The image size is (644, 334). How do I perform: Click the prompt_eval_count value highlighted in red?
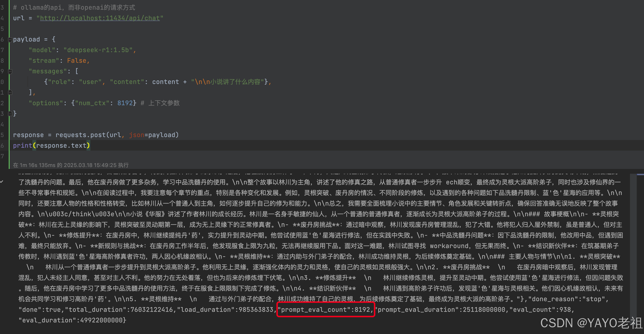(362, 310)
